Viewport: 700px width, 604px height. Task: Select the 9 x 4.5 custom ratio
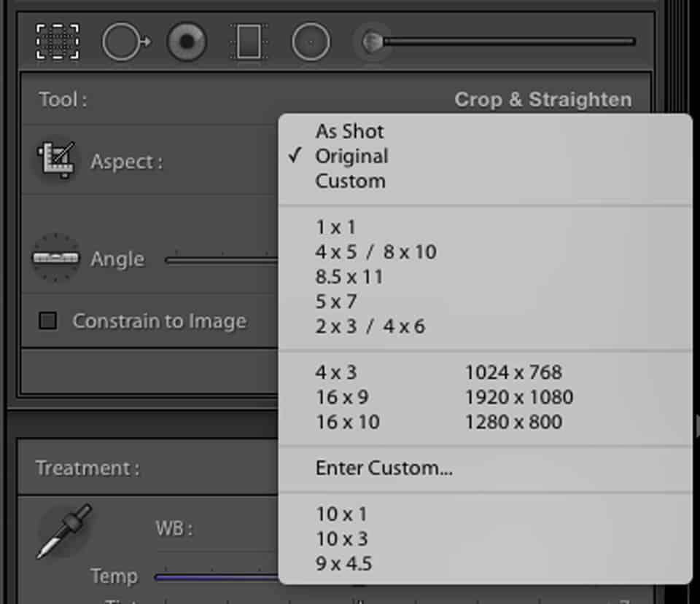pyautogui.click(x=486, y=564)
